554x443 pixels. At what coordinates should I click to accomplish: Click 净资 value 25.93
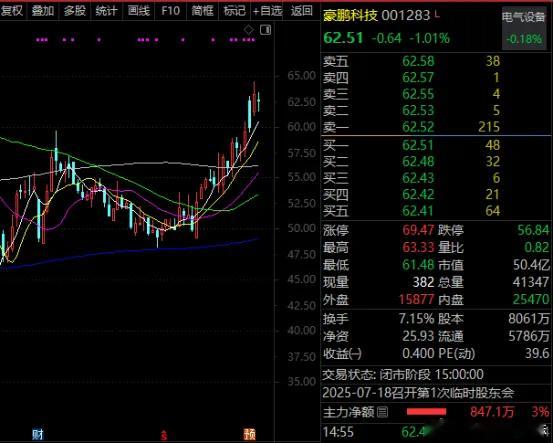click(x=418, y=336)
